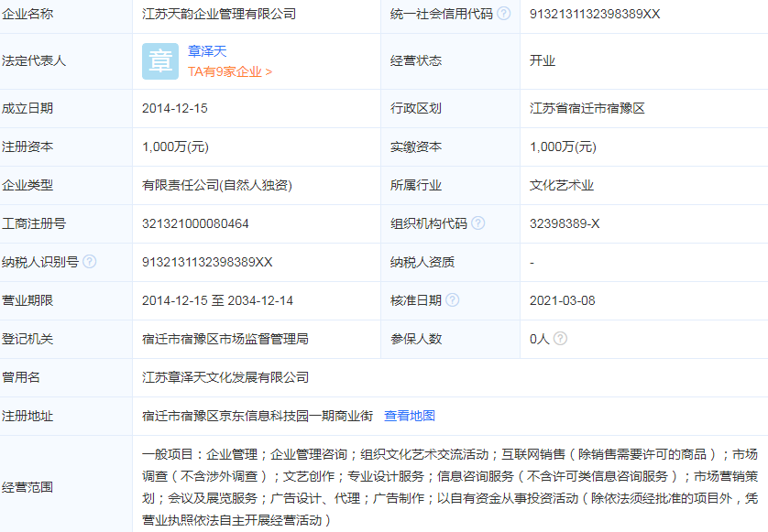This screenshot has width=768, height=532.
Task: Click help icon next to 核准日期
Action: [x=453, y=300]
